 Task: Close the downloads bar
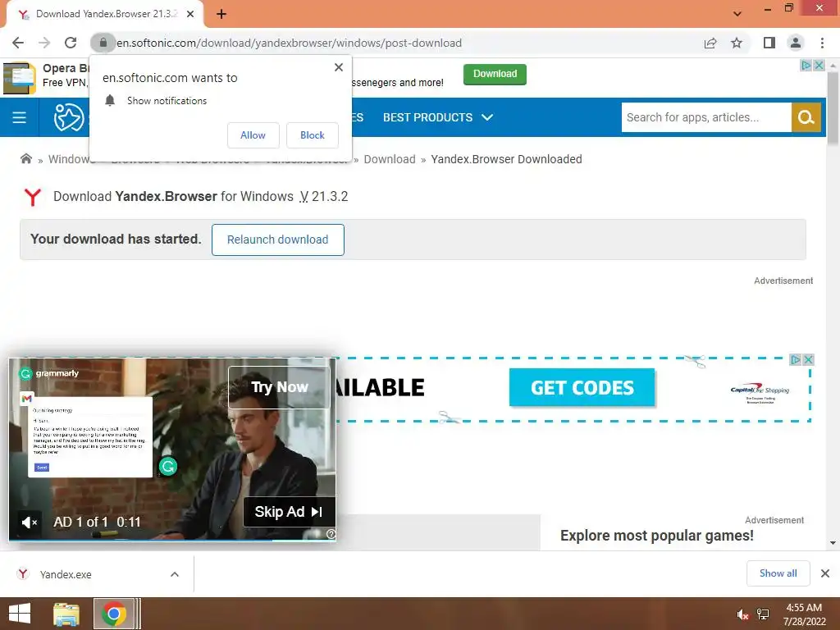825,573
